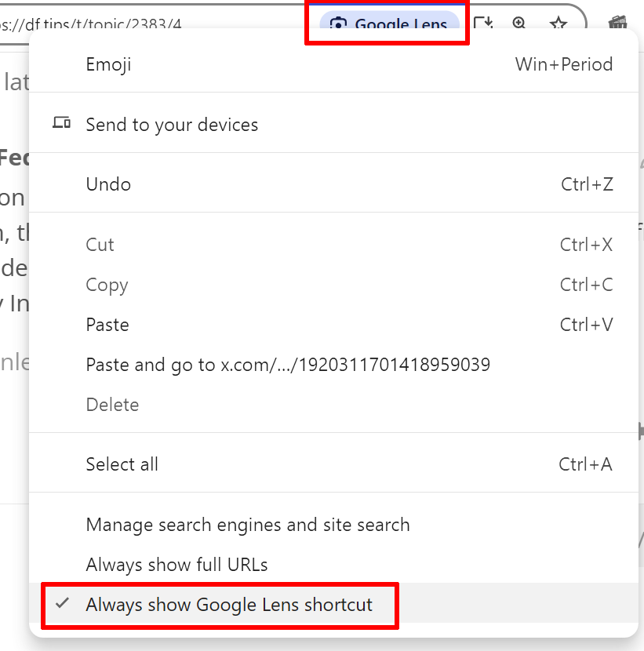Choose Emoji from the context menu
This screenshot has width=644, height=651.
click(x=333, y=64)
